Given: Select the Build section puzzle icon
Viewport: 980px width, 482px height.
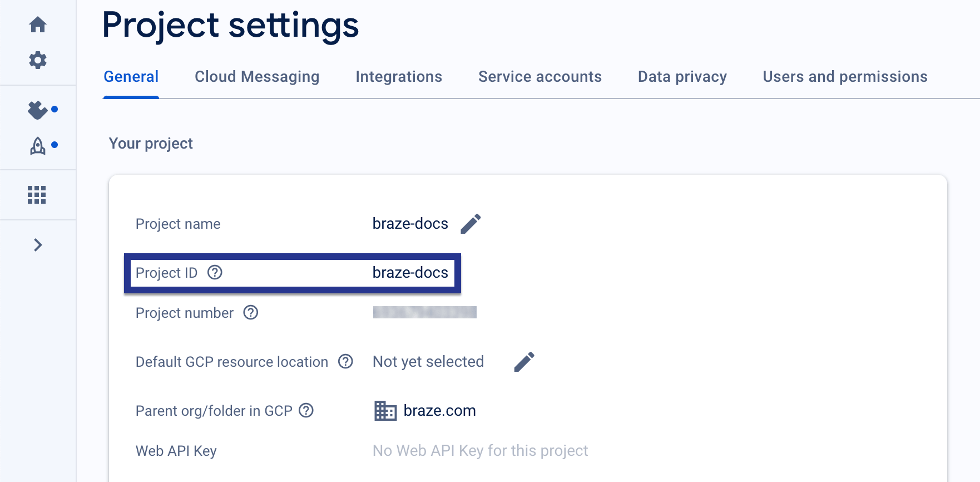Looking at the screenshot, I should pyautogui.click(x=37, y=110).
